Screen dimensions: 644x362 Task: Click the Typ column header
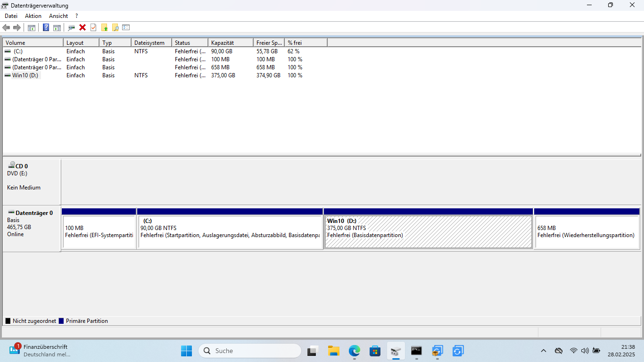coord(116,43)
